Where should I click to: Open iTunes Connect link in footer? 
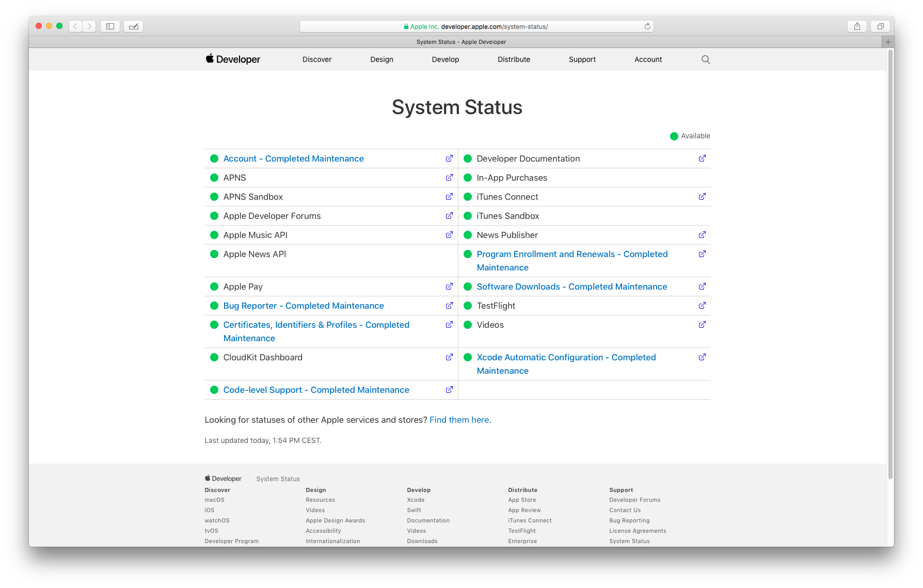[x=530, y=520]
